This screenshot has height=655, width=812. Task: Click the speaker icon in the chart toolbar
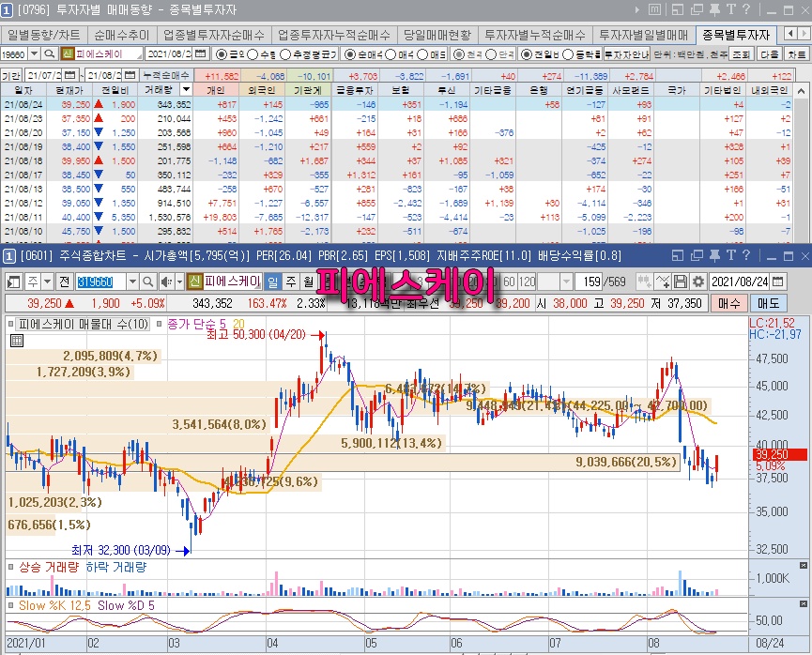tap(166, 282)
